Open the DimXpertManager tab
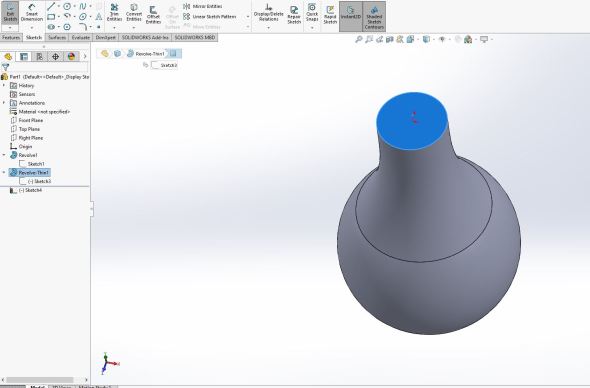Image resolution: width=590 pixels, height=388 pixels. [x=55, y=56]
